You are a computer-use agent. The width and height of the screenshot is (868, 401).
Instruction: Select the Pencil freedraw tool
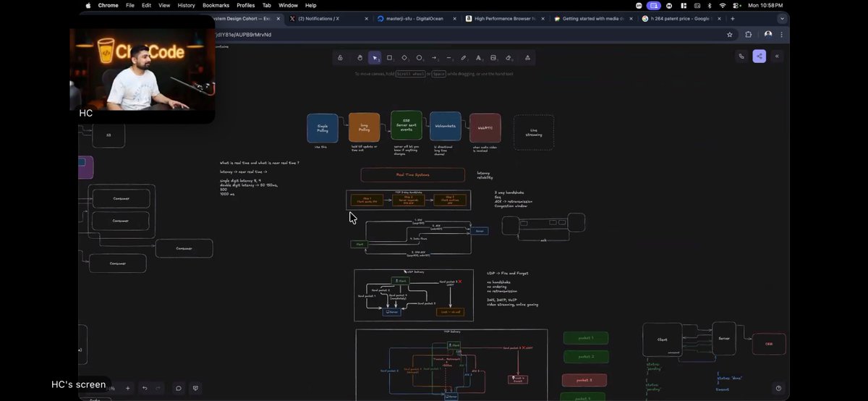(x=464, y=57)
